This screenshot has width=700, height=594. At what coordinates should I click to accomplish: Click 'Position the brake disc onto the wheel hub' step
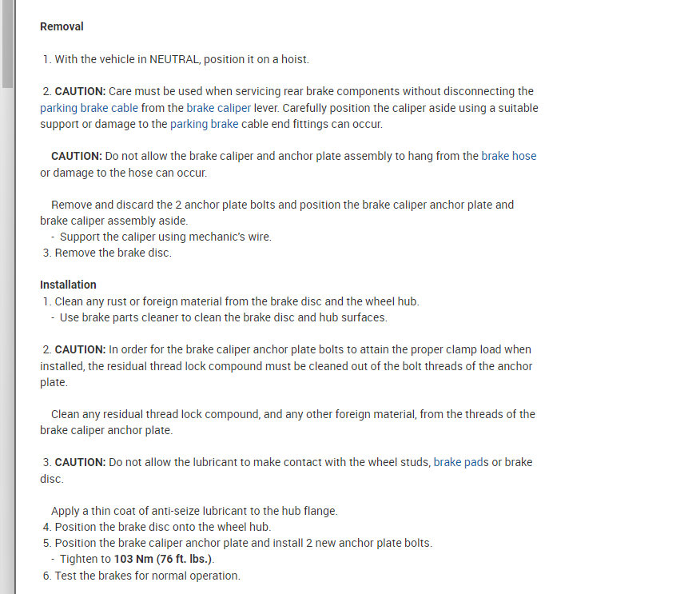(163, 527)
